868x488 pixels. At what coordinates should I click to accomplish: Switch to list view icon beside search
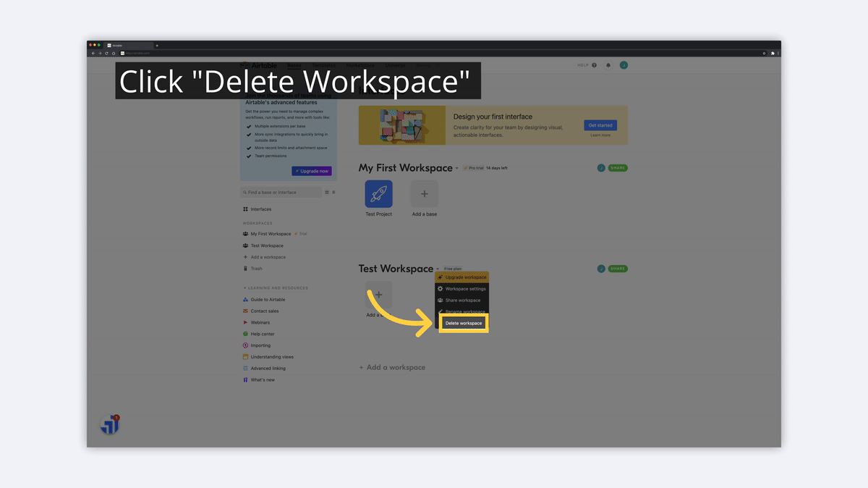click(333, 193)
